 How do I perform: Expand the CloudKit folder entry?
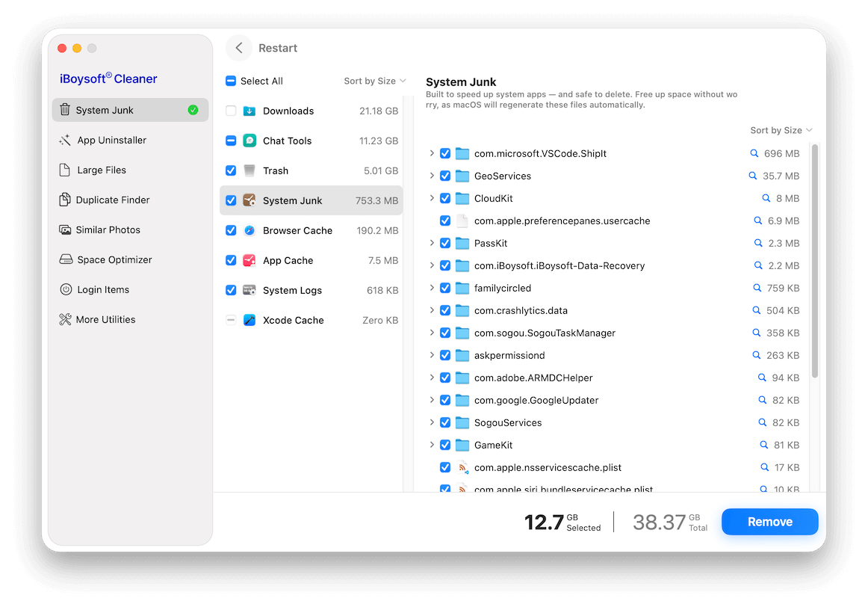[x=432, y=198]
